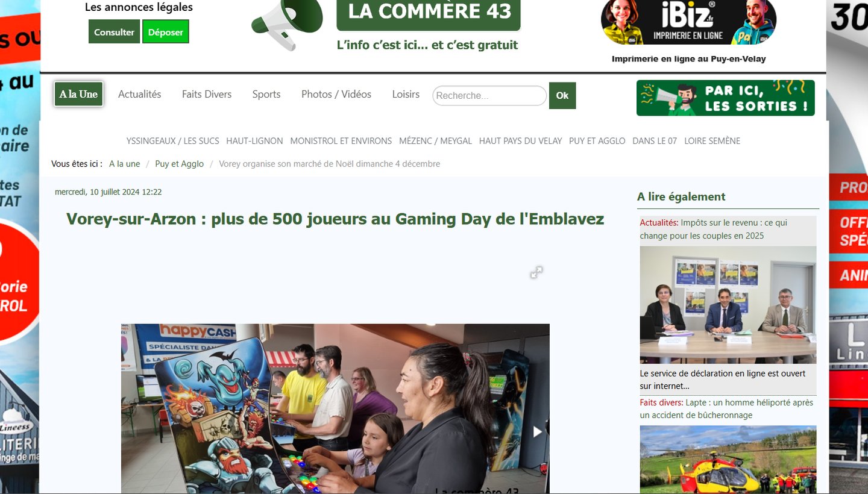Select the Yssingeaux / Les Sucs area
This screenshot has height=494, width=868.
(x=173, y=141)
